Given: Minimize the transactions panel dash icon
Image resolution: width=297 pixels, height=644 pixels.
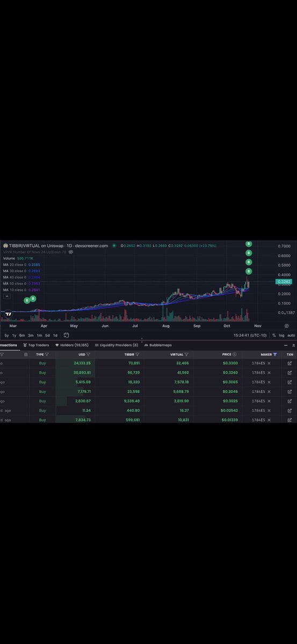Looking at the screenshot, I should click(286, 345).
